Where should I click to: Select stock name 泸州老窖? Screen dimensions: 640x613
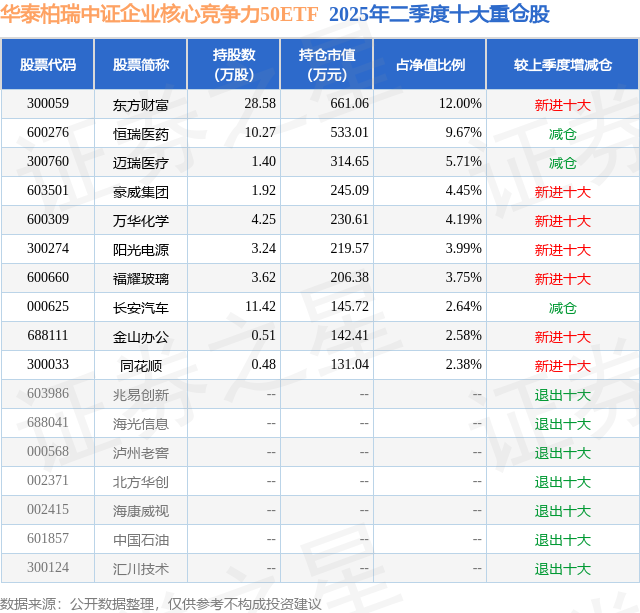141,453
